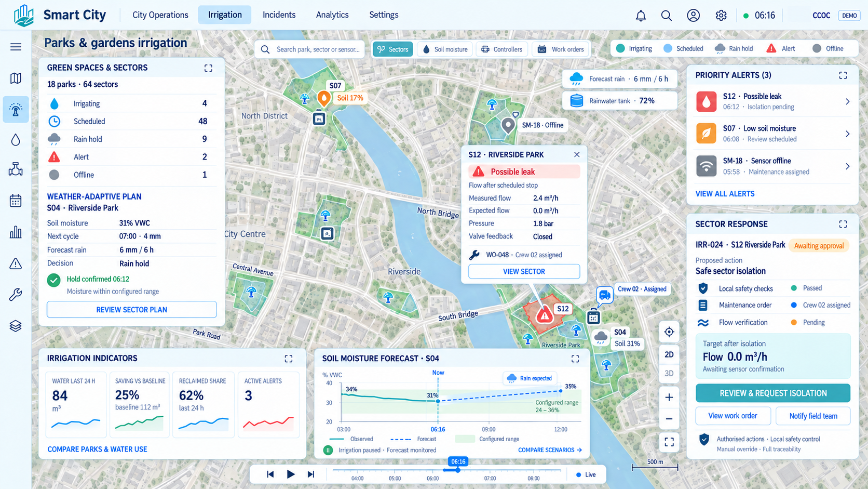Expand the Green Spaces & Sectors panel
Image resolution: width=868 pixels, height=489 pixels.
tap(208, 68)
